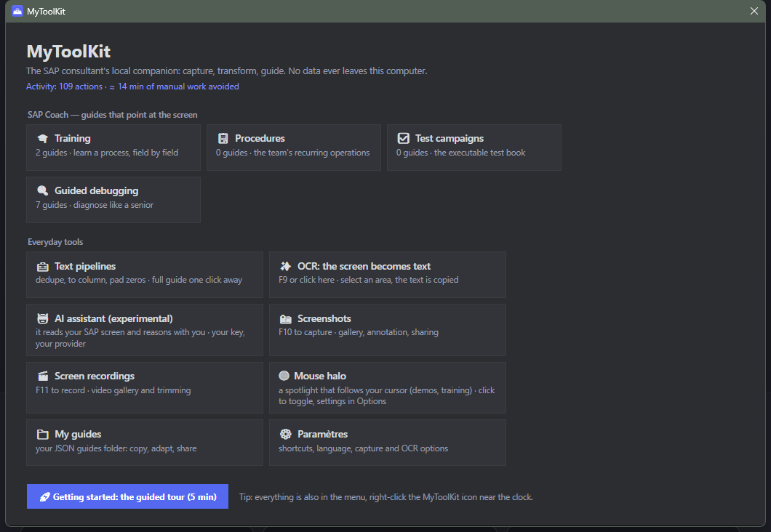Click 'shortcuts, language, capture and OCR options'

point(364,448)
